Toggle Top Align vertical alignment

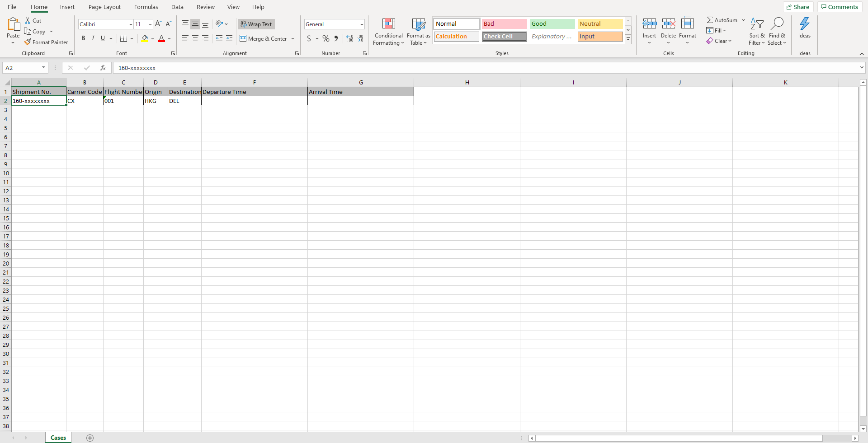click(185, 24)
